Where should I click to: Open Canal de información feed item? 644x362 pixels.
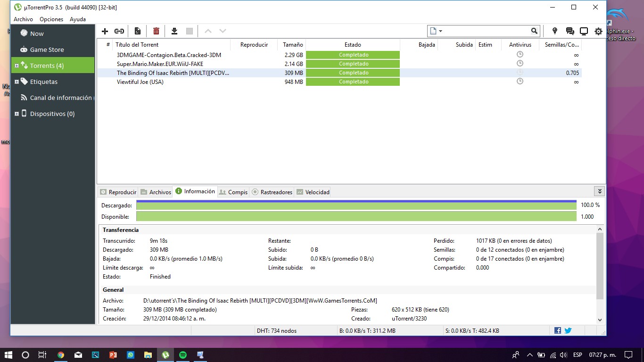pyautogui.click(x=53, y=98)
